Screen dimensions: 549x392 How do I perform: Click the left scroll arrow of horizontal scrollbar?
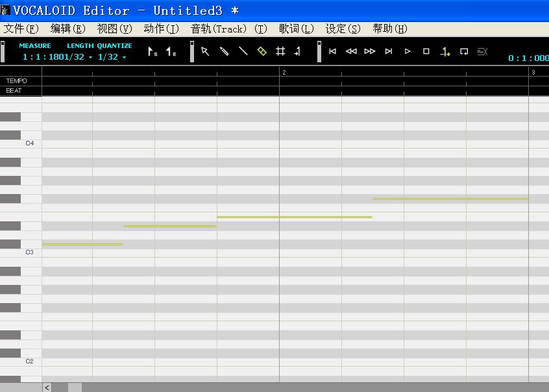coord(47,387)
